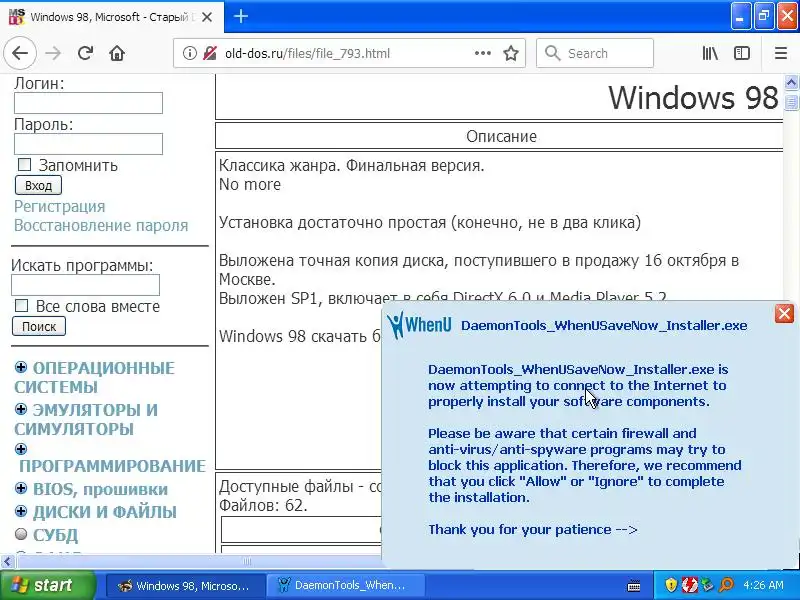Click the WhenU logo in popup
The height and width of the screenshot is (600, 800).
pos(419,324)
